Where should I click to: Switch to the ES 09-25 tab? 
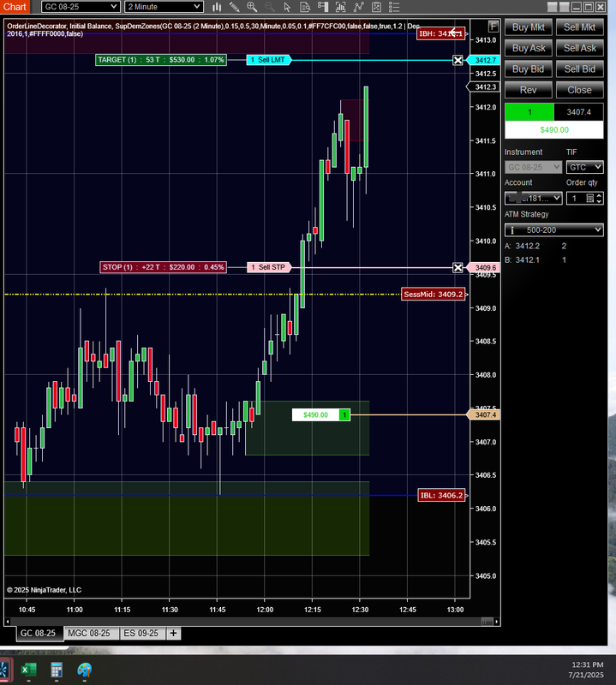(x=141, y=633)
